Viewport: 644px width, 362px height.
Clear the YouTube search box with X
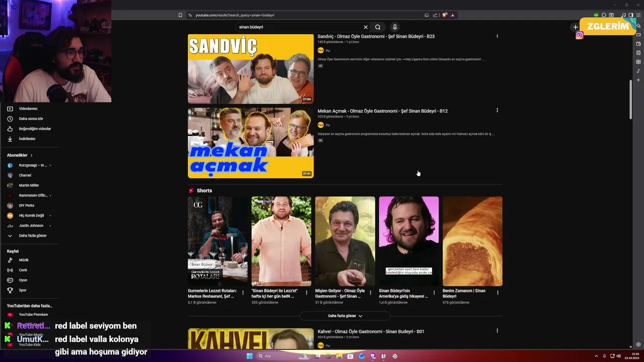[366, 27]
